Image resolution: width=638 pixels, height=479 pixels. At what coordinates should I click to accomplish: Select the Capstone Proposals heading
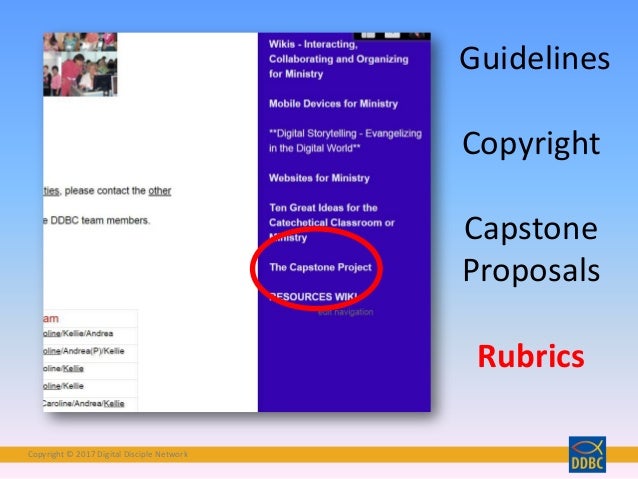point(531,249)
